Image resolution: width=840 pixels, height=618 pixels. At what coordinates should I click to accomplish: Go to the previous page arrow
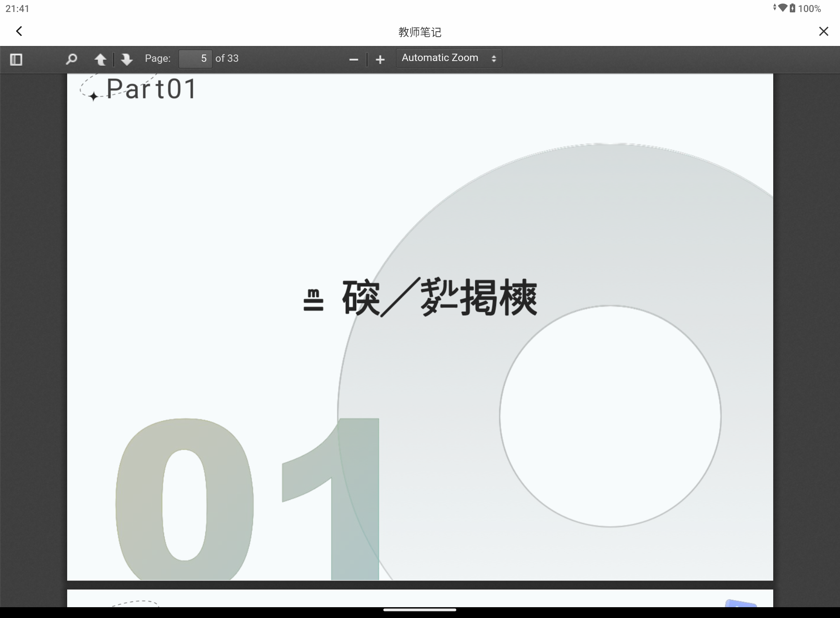[100, 59]
